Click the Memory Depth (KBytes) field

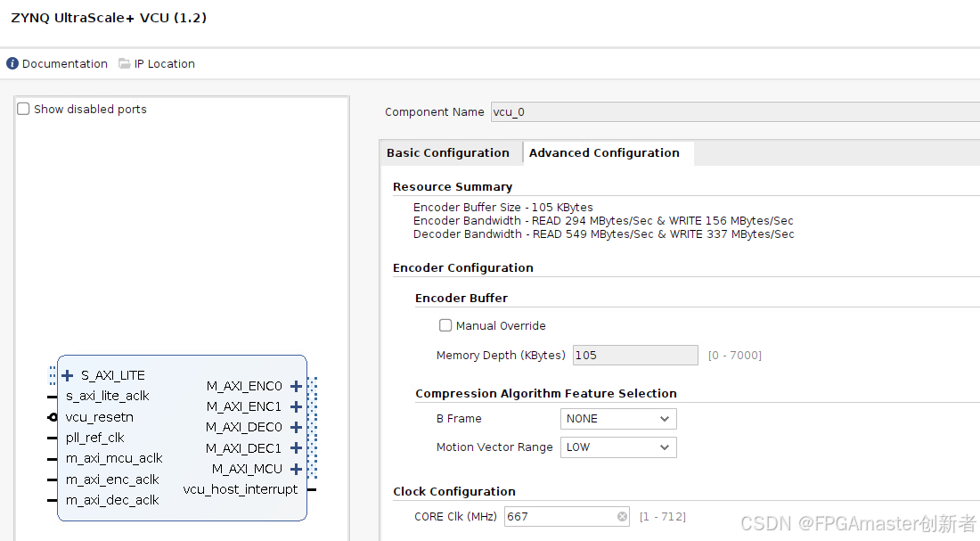point(635,356)
